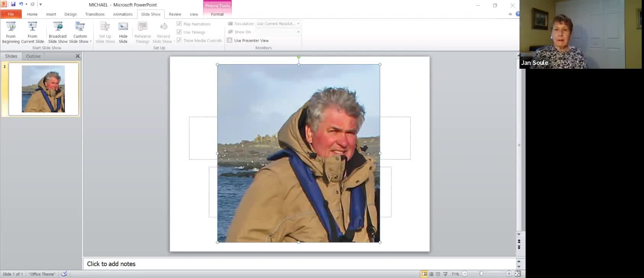Click notes pane scroll up arrow
The image size is (644, 278).
tap(519, 261)
